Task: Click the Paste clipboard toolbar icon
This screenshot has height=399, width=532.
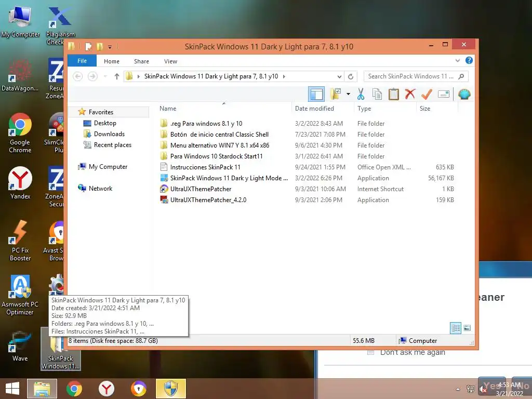Action: point(394,94)
